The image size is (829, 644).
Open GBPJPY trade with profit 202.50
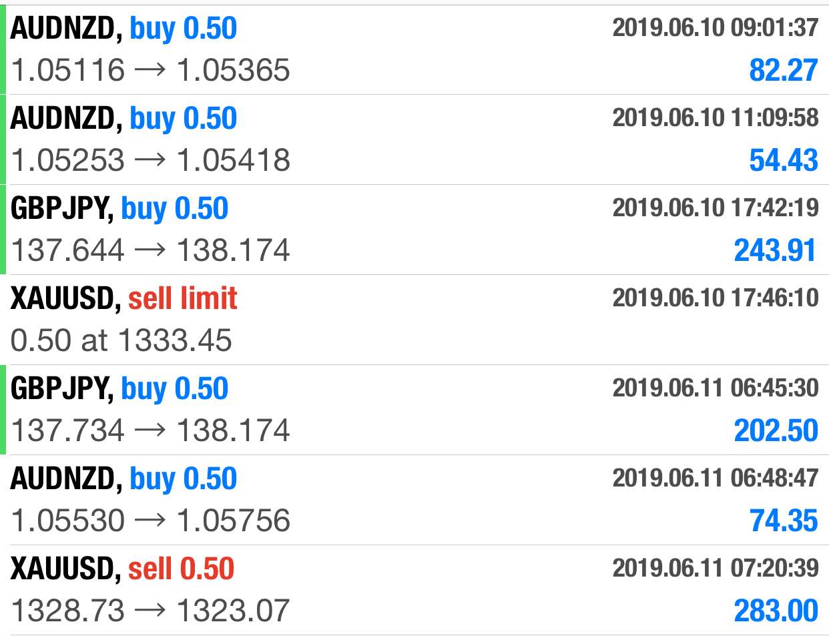pos(414,410)
